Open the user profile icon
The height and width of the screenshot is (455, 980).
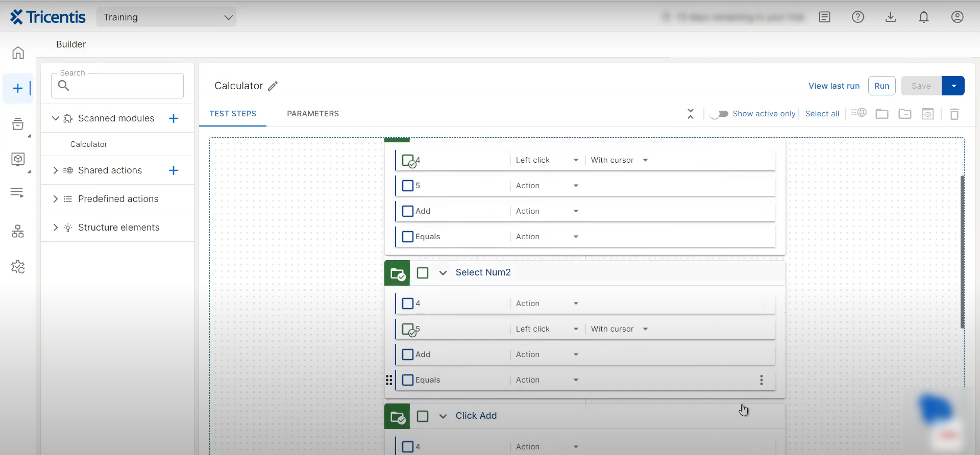click(x=958, y=17)
